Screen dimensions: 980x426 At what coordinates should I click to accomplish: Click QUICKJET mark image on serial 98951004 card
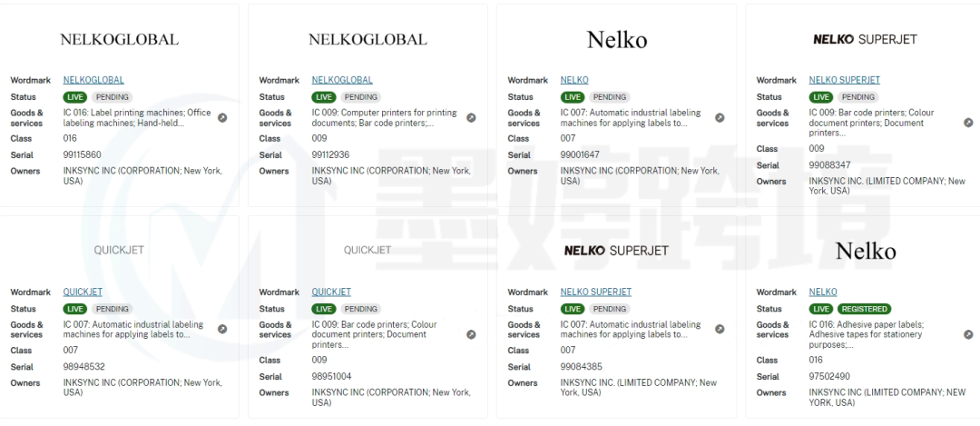point(367,250)
